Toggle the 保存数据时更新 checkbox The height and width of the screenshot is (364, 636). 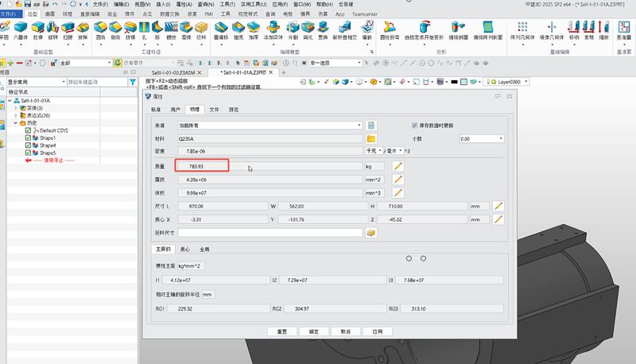415,126
